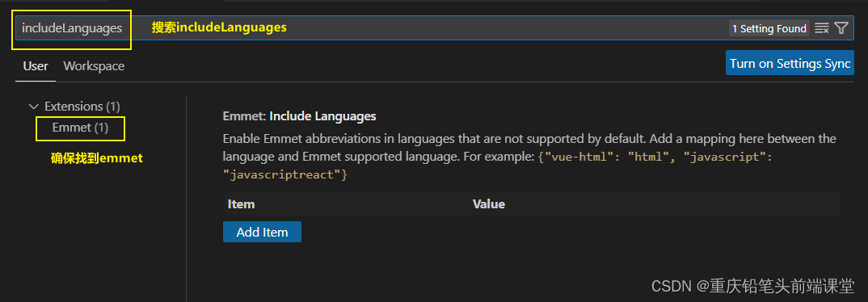Turn on Settings Sync
Screen dimensions: 868x302
click(x=790, y=63)
